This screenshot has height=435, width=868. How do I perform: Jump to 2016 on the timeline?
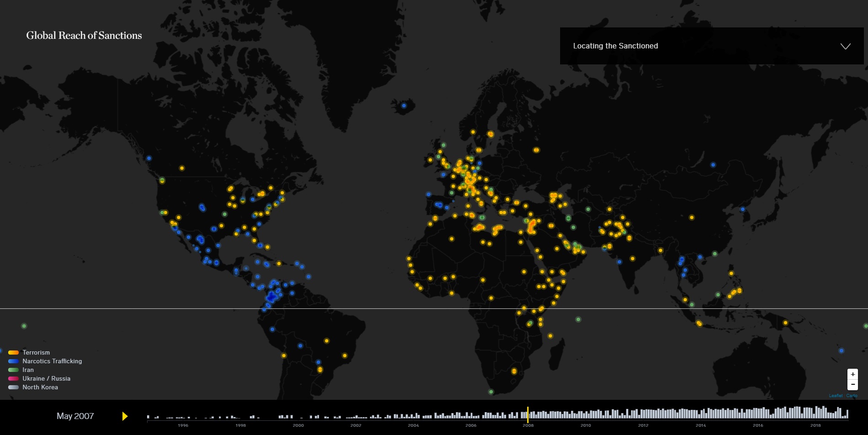coord(758,425)
